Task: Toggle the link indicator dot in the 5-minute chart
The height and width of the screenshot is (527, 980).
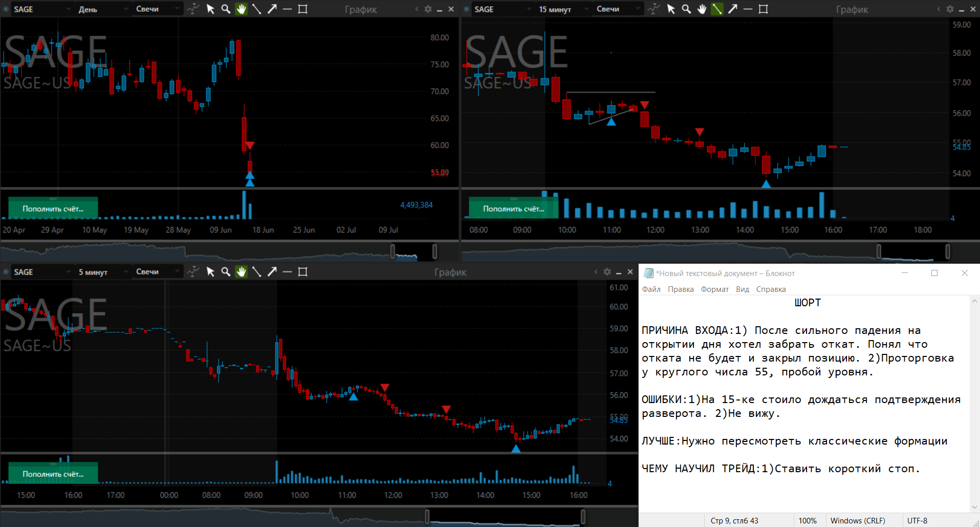Action: pyautogui.click(x=6, y=272)
